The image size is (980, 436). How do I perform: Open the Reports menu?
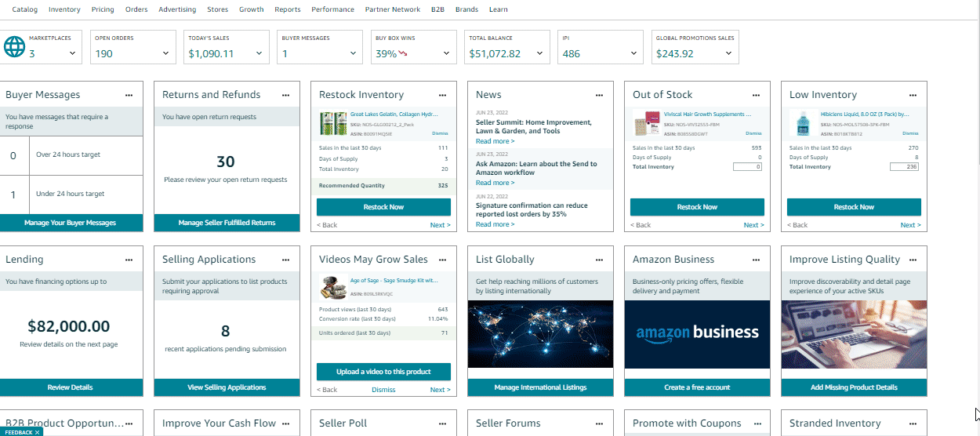[x=288, y=9]
